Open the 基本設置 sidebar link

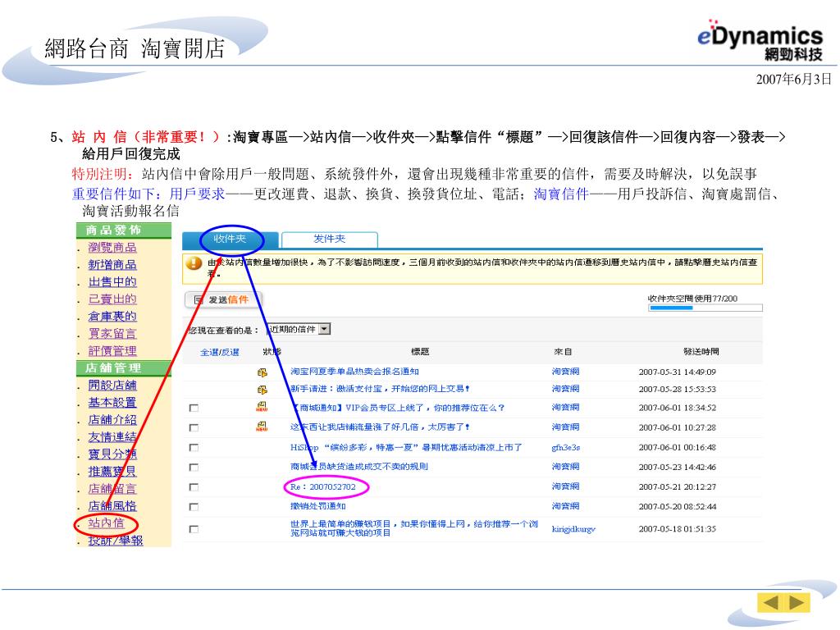coord(112,402)
